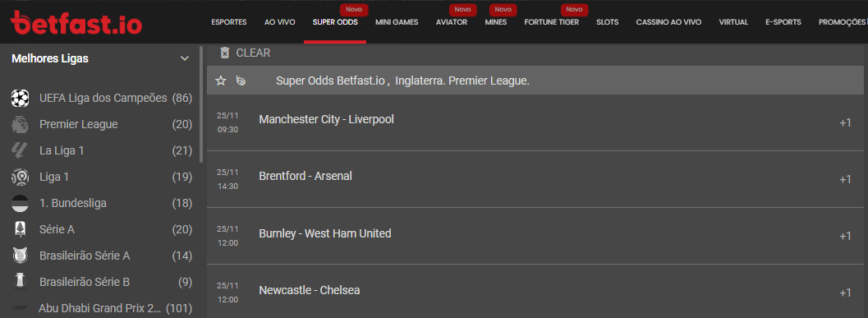Collapse the Melhores Ligas section chevron
This screenshot has width=868, height=318.
pos(185,58)
